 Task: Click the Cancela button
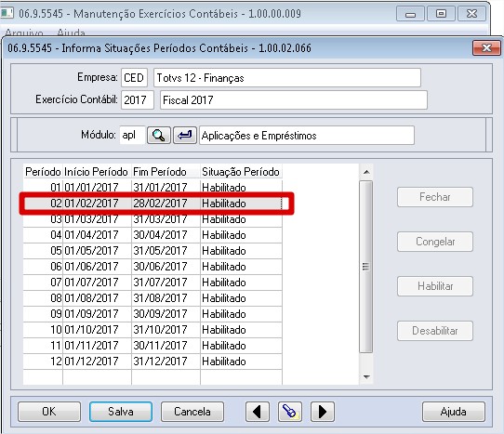click(x=192, y=412)
